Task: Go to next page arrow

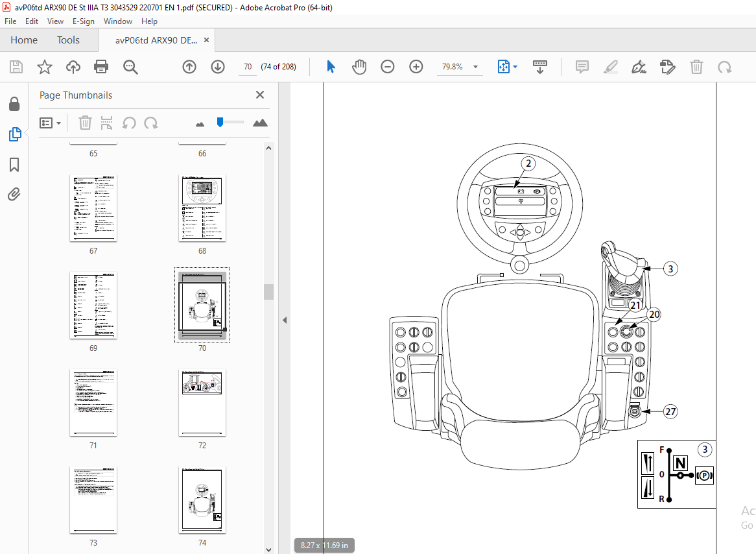Action: [x=218, y=67]
